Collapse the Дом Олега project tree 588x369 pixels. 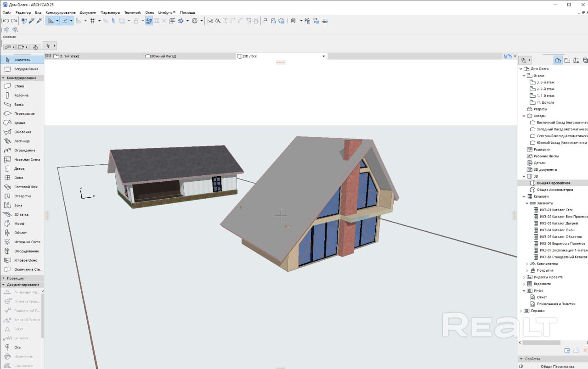click(521, 69)
